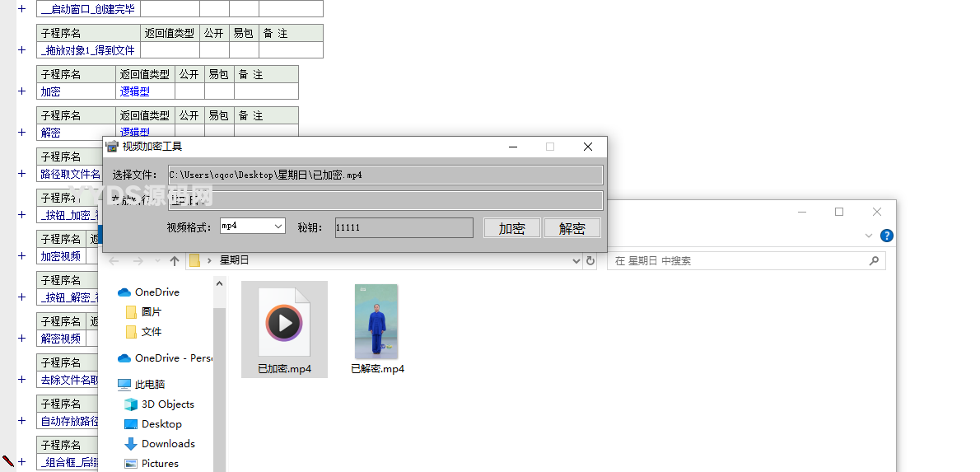Open the 视频格式 mp4 dropdown
This screenshot has width=980, height=472.
point(278,226)
